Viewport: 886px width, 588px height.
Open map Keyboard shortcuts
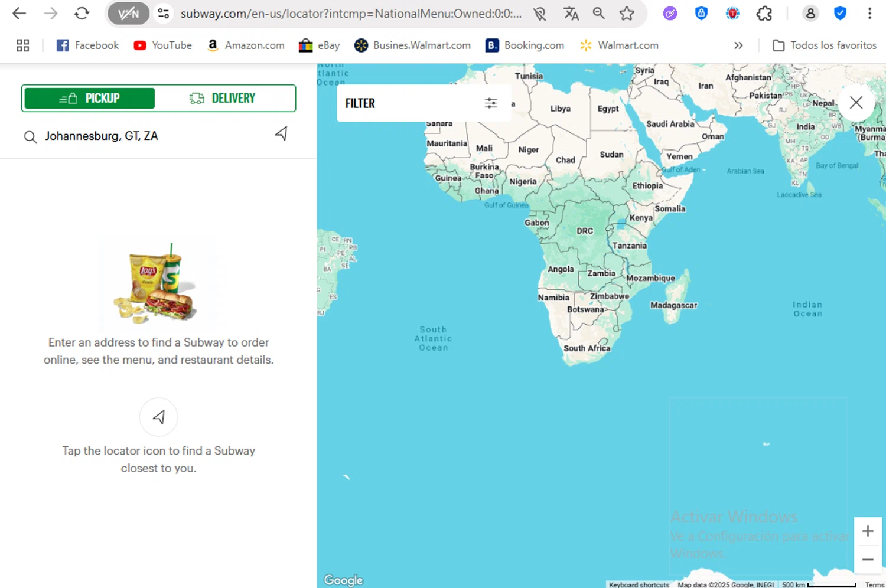point(639,584)
